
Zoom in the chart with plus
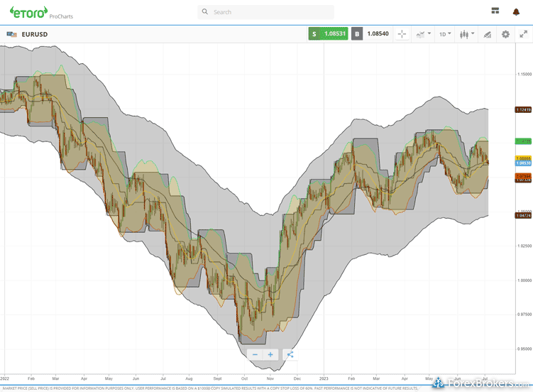coord(270,354)
